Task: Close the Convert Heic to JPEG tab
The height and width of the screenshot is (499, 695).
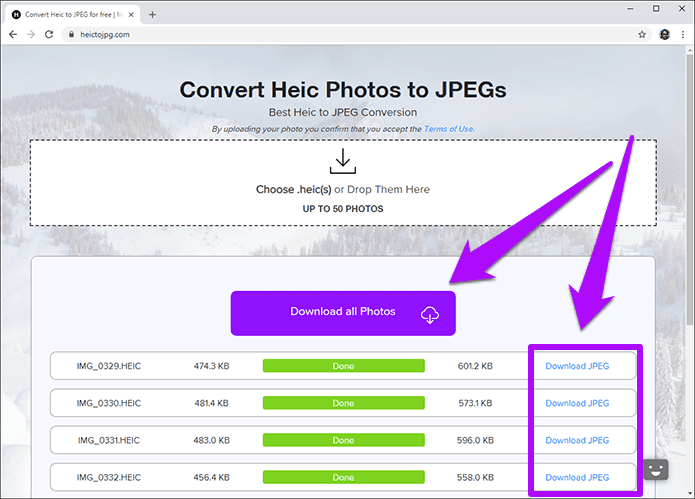Action: click(x=131, y=15)
